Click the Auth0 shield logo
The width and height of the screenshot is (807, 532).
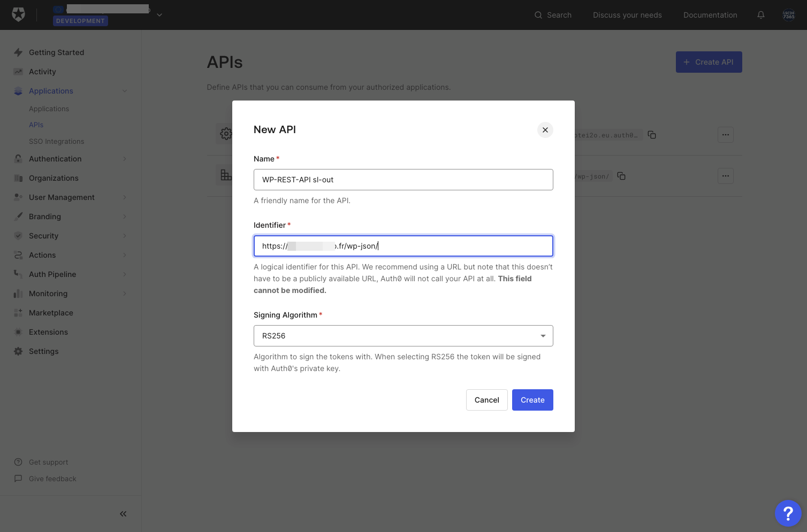pos(18,14)
